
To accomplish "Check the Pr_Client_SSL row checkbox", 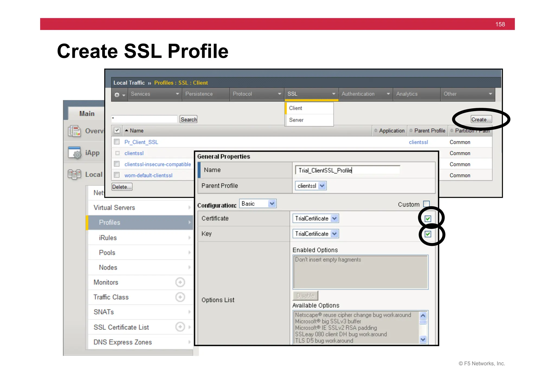I will coord(117,142).
